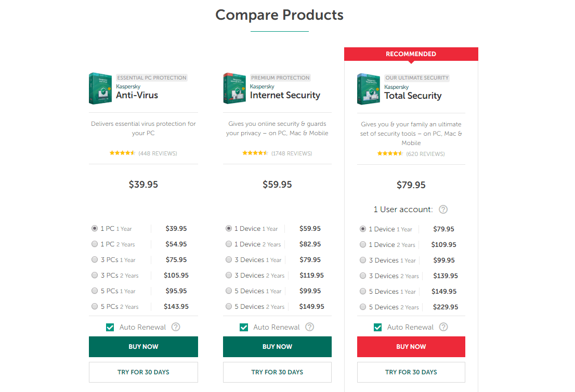Screen dimensions: 575x392
Task: View star rating for Total Security (620 reviews)
Action: [390, 154]
